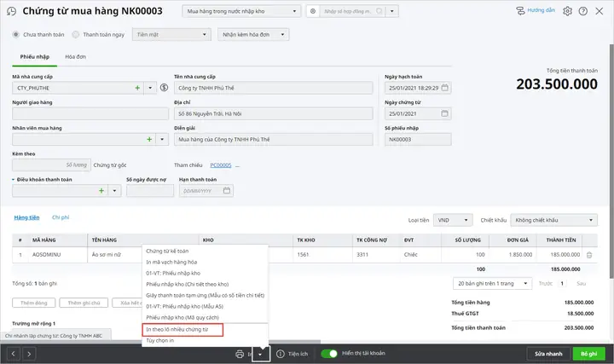
Task: Click the history clock icon beside title
Action: click(x=11, y=11)
